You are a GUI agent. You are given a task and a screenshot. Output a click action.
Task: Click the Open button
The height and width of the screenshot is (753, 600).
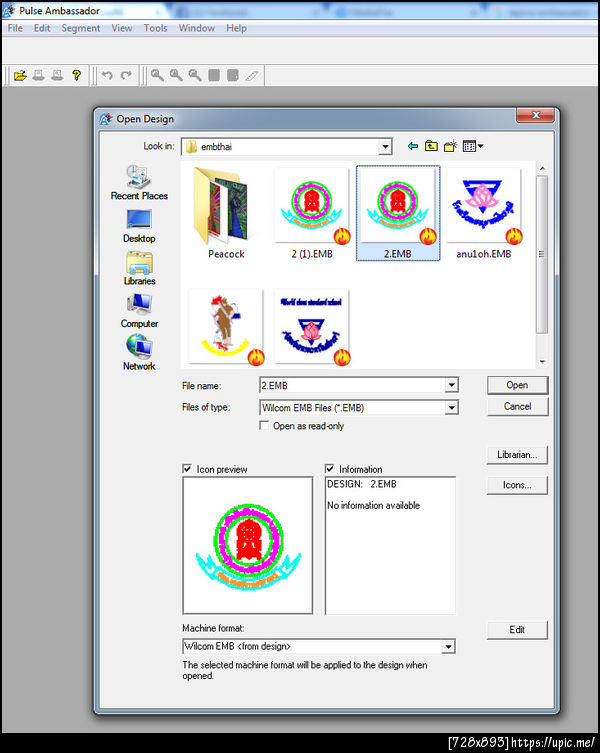(517, 385)
